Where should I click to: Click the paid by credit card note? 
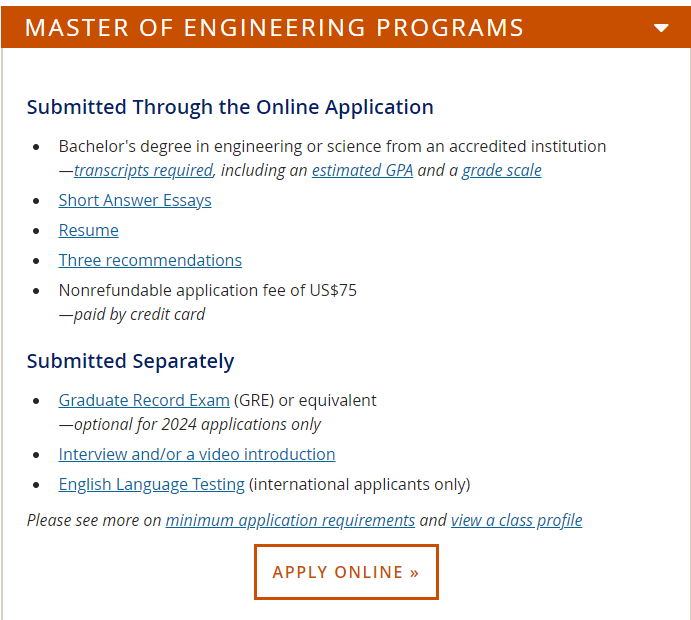(132, 315)
